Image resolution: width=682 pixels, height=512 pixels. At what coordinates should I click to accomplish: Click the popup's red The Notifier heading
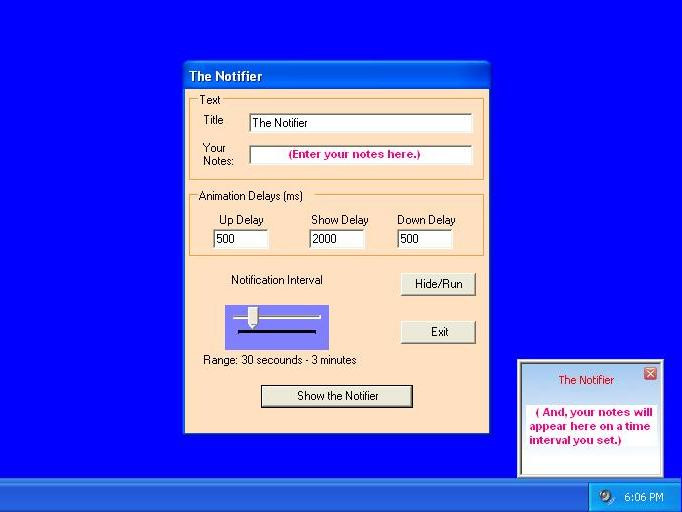(586, 380)
